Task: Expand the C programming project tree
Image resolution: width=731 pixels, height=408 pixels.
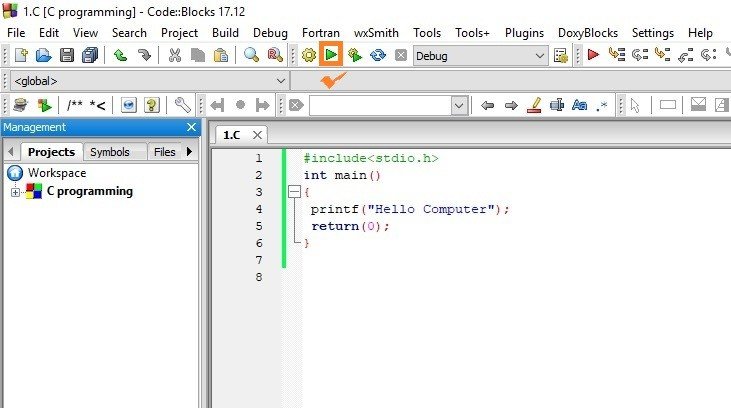Action: [15, 192]
